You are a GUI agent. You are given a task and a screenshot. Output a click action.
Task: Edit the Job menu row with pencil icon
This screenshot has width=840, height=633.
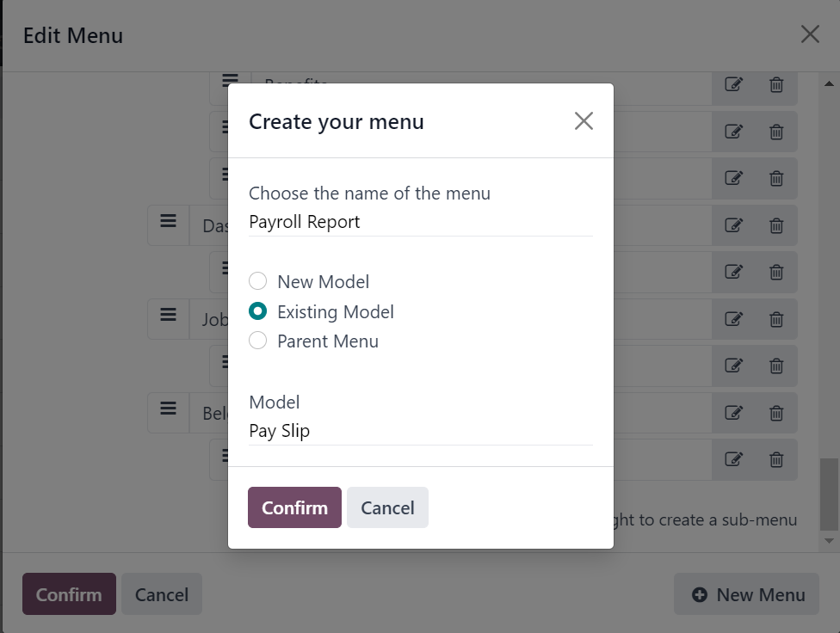pyautogui.click(x=733, y=320)
